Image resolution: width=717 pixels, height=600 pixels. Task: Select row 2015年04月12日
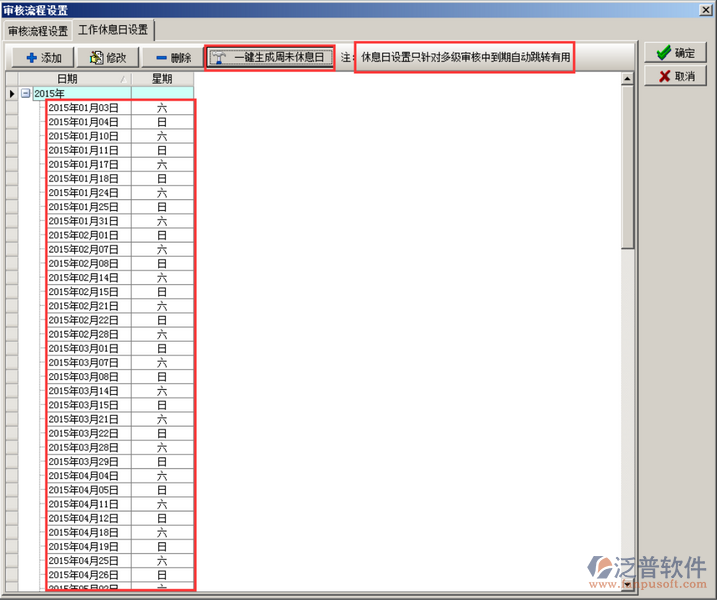pos(120,519)
